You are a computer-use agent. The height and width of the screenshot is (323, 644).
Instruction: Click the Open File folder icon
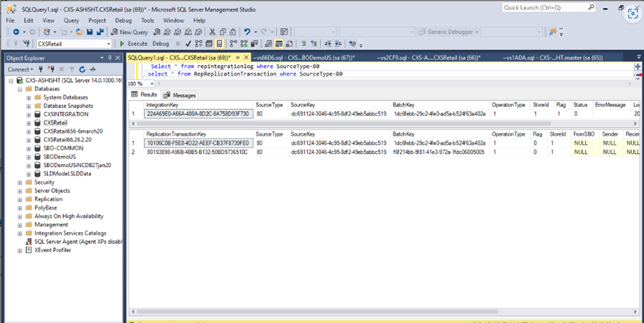(79, 32)
